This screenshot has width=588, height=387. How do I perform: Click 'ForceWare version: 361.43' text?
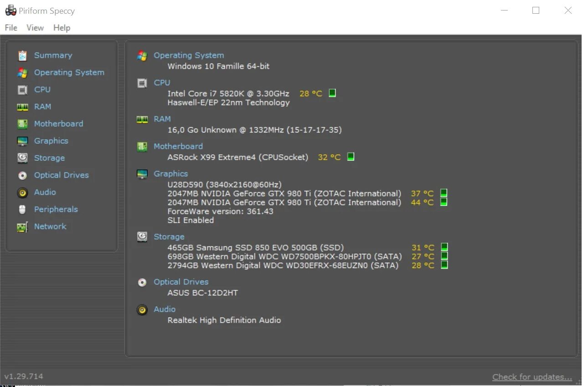pyautogui.click(x=220, y=212)
